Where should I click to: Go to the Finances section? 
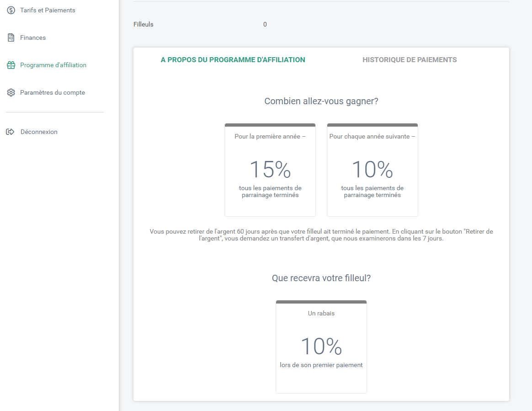tap(33, 37)
